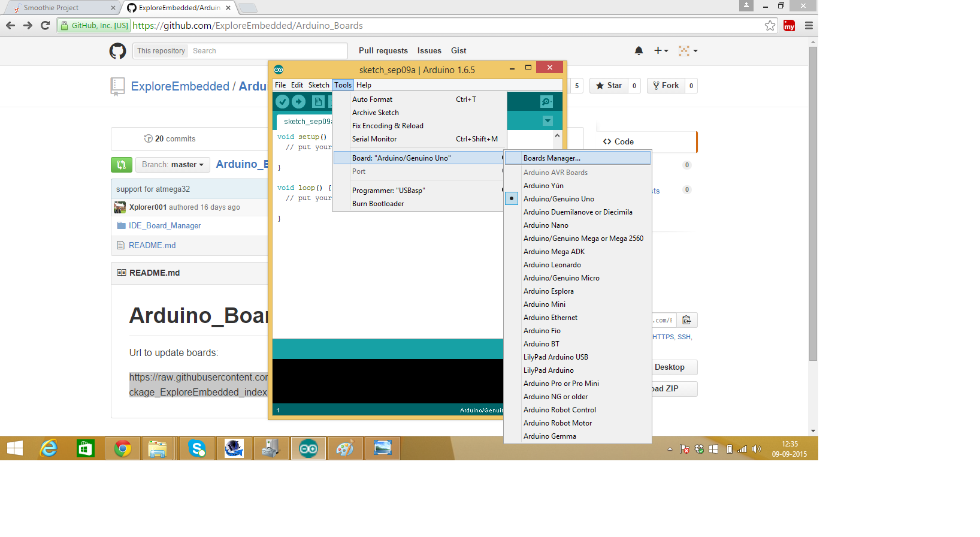The height and width of the screenshot is (537, 980).
Task: Open Skype from taskbar
Action: click(x=197, y=448)
